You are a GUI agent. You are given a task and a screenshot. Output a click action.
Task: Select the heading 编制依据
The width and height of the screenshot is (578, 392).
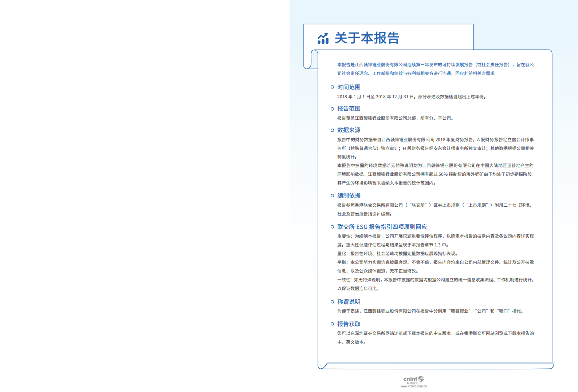pyautogui.click(x=349, y=195)
